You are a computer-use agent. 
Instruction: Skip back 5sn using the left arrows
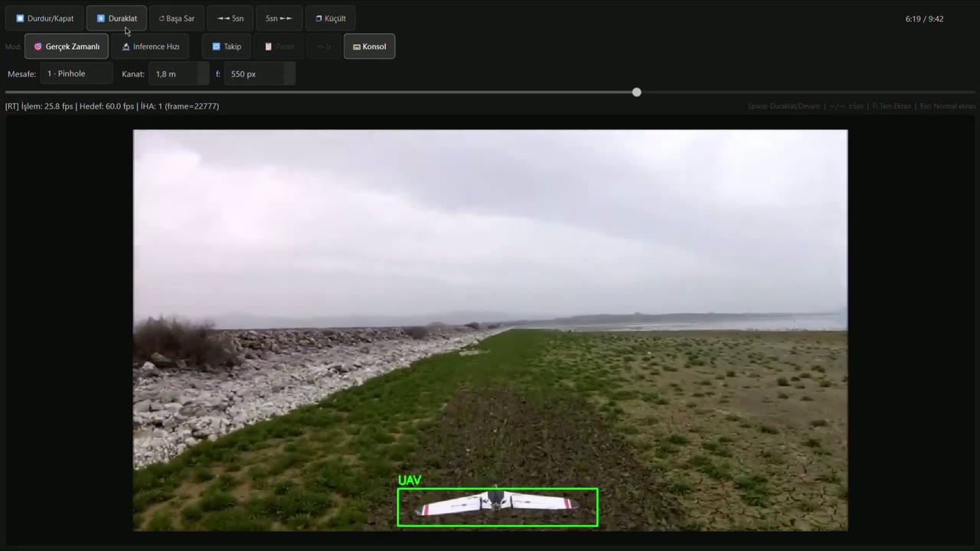[230, 18]
